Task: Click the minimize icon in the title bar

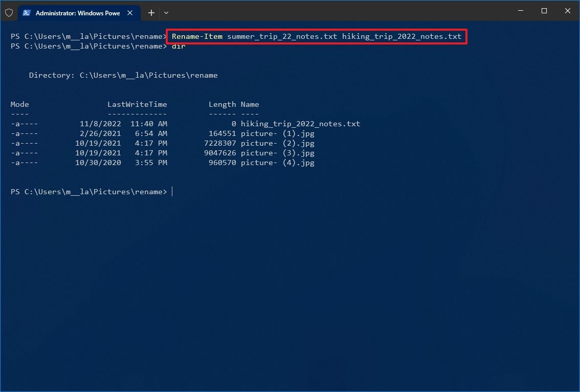Action: point(520,10)
